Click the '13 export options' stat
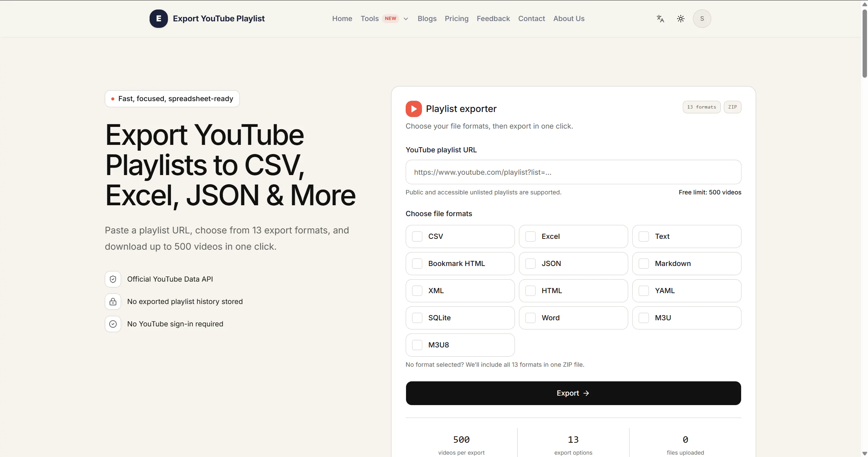The height and width of the screenshot is (457, 868). [x=573, y=445]
